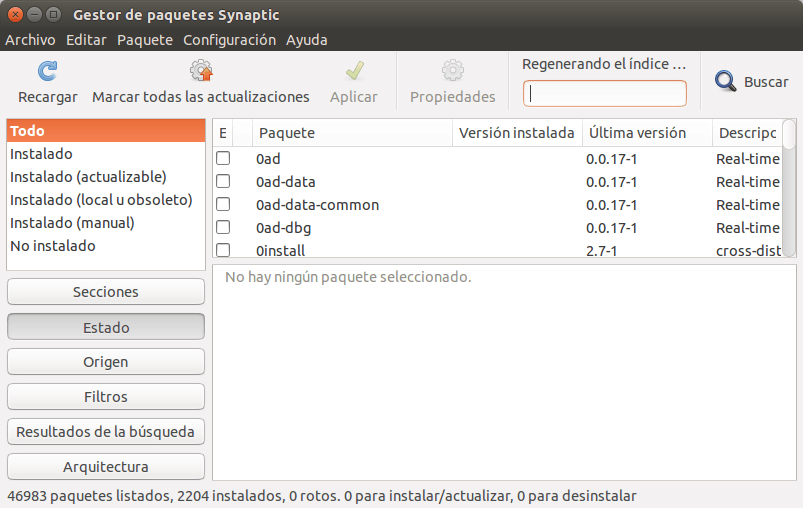Open the Ayuda menu
Screen dimensions: 803x508
click(x=307, y=40)
